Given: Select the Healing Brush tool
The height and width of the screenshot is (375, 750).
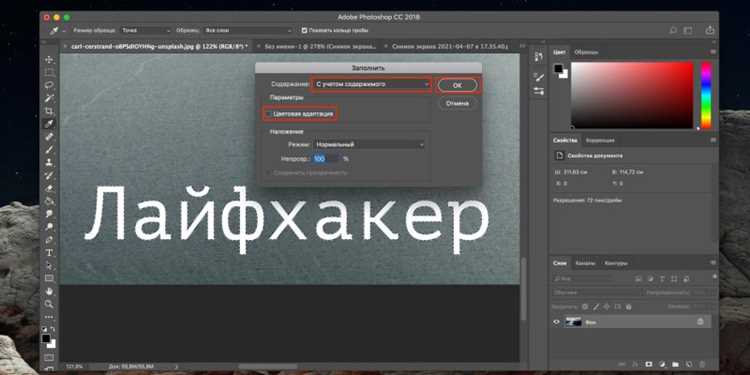Looking at the screenshot, I should [49, 137].
